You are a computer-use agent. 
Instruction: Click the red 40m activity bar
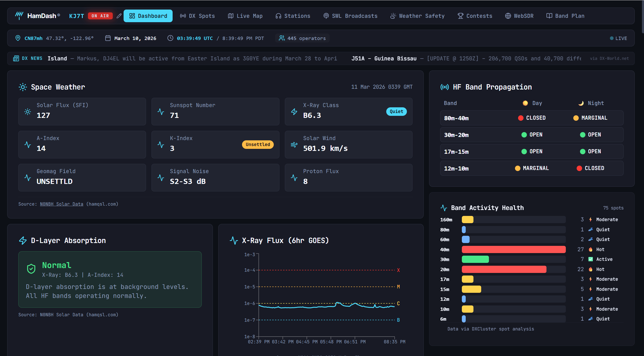pos(513,249)
